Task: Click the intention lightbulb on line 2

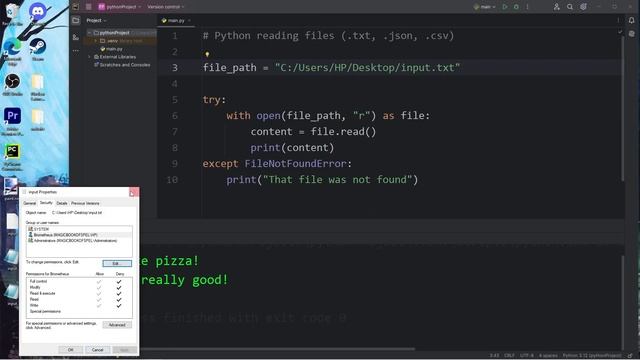Action: point(207,53)
